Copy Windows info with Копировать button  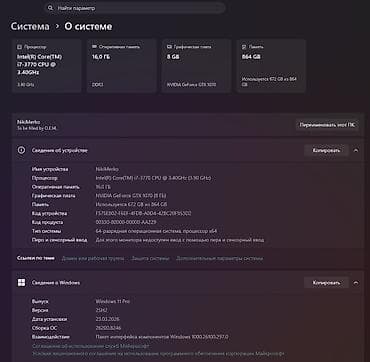pyautogui.click(x=326, y=283)
